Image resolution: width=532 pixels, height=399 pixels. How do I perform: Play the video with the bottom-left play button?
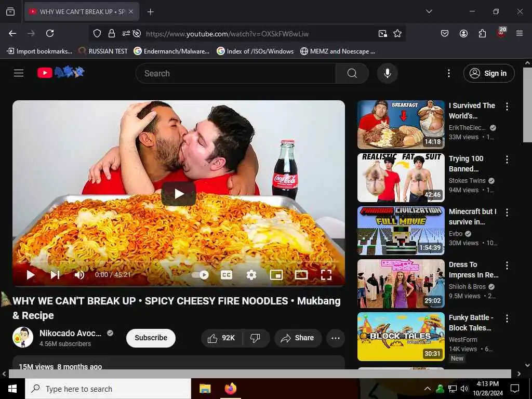pos(31,275)
